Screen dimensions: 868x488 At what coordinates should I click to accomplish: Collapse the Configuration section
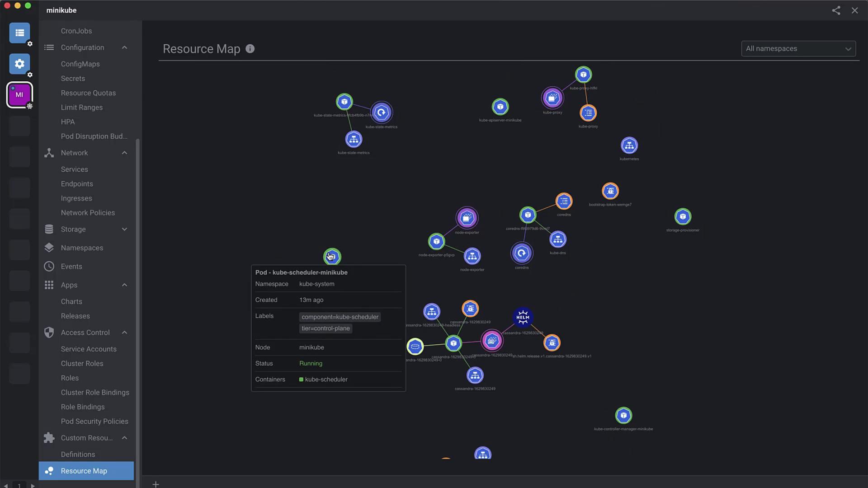[124, 47]
